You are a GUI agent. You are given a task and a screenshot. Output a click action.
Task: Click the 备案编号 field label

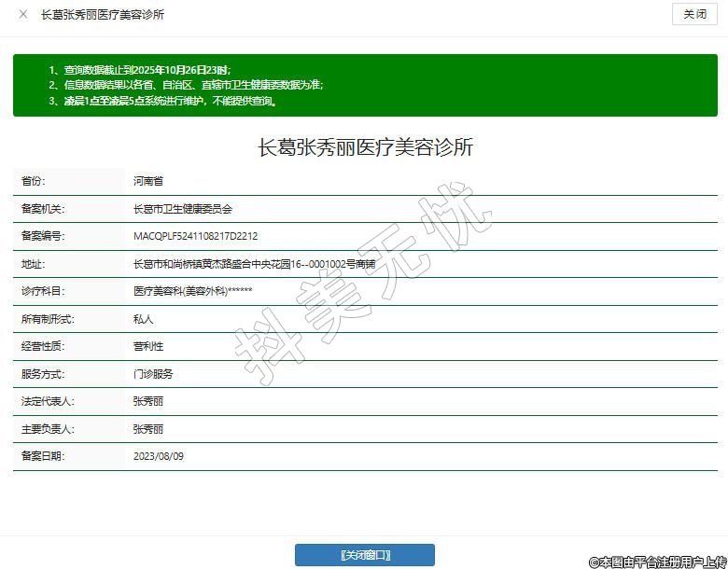pos(41,236)
